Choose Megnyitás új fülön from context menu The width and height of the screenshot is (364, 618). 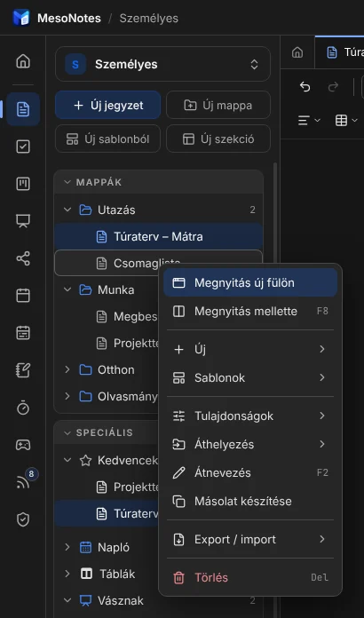tap(250, 282)
